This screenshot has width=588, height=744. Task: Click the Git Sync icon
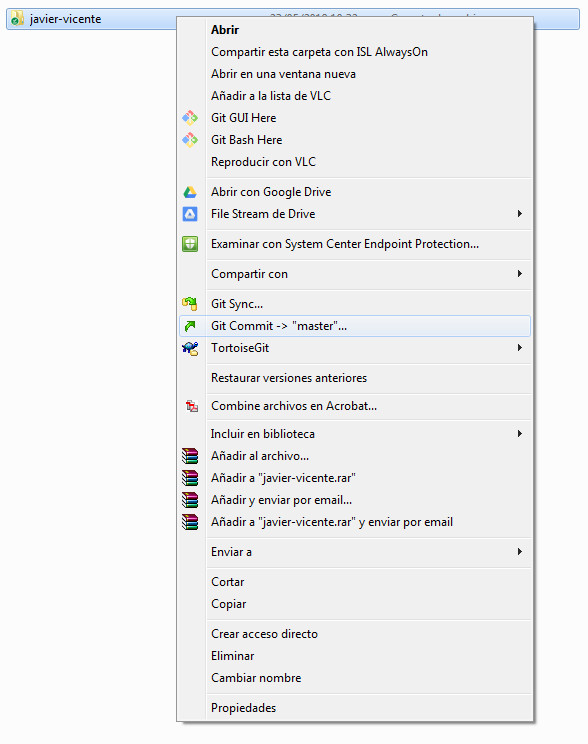tap(190, 304)
